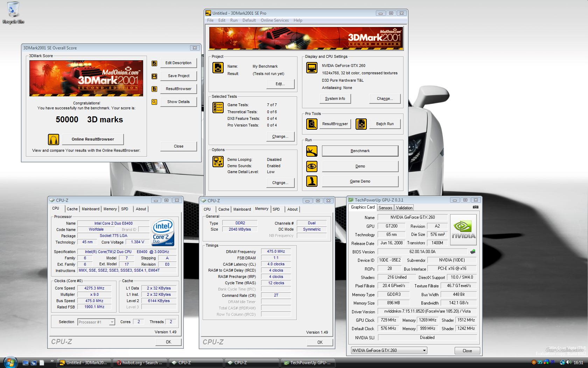Open the Edit menu in 3DMark2001
Viewport: 588px width, 368px height.
pyautogui.click(x=222, y=20)
